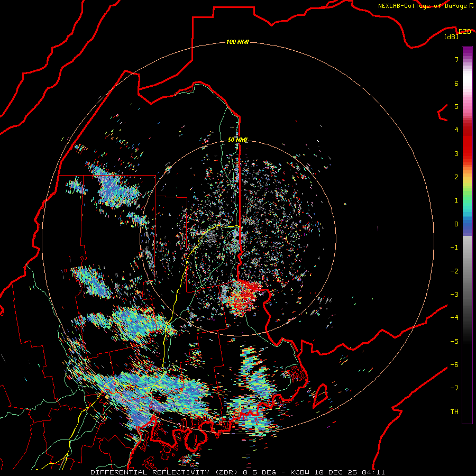Click the 3 dB scale value
476x476 pixels.
(456, 153)
